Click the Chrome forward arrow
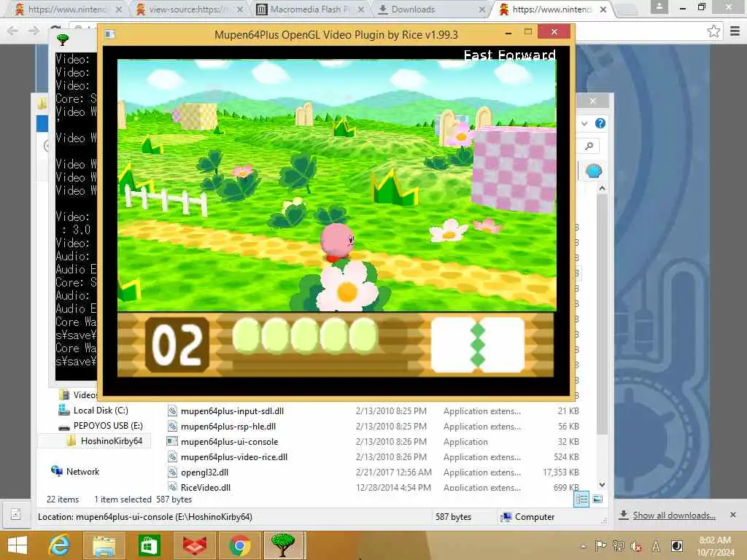 34,31
